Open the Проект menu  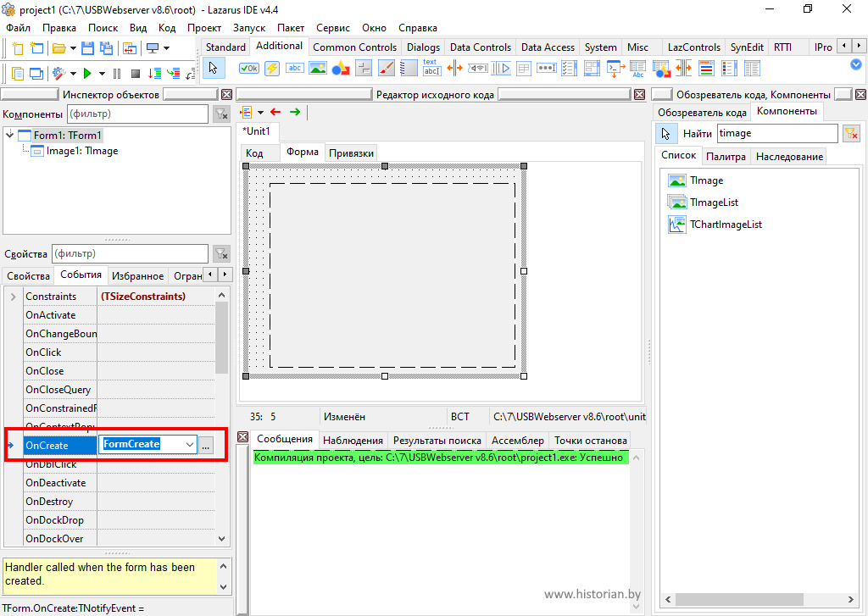pos(203,28)
